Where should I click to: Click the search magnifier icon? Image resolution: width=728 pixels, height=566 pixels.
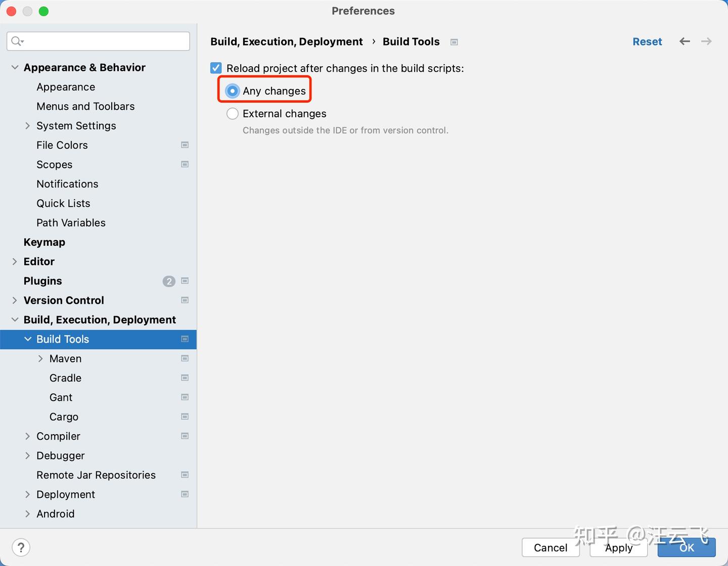17,41
